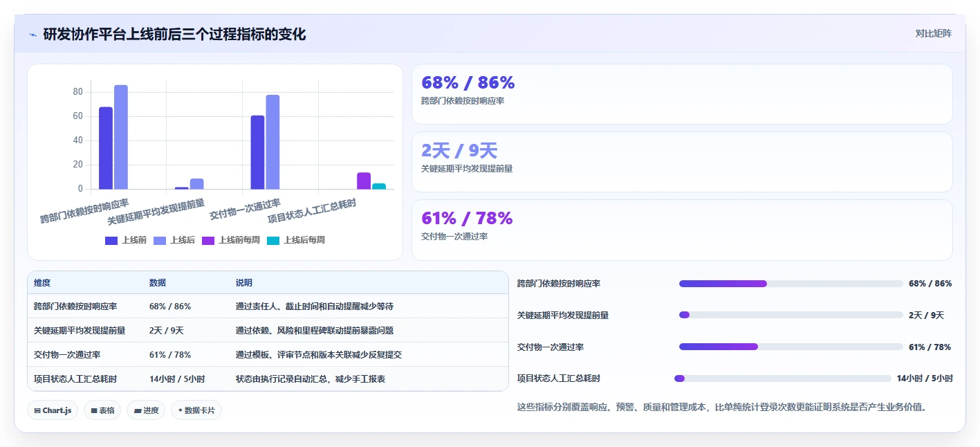
Task: Click the progress bar for 项目状态人工汇总耗时
Action: (x=783, y=378)
